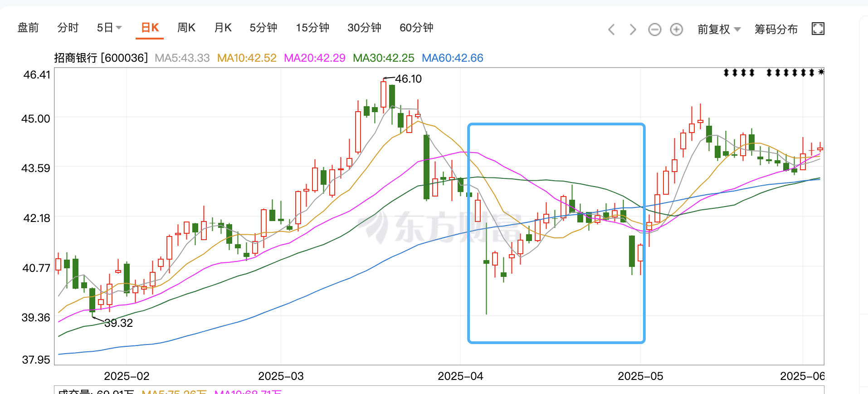Open the 前复权 adjustment dropdown
This screenshot has width=868, height=394.
tap(719, 30)
